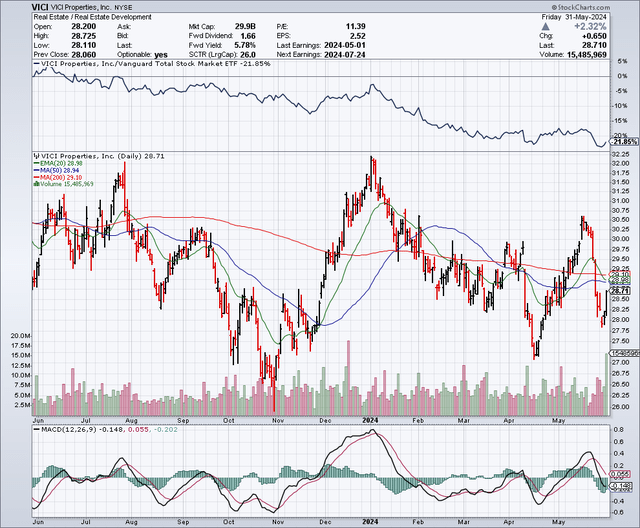Click the Real Estate Development sector label
The height and width of the screenshot is (528, 640).
(x=78, y=17)
